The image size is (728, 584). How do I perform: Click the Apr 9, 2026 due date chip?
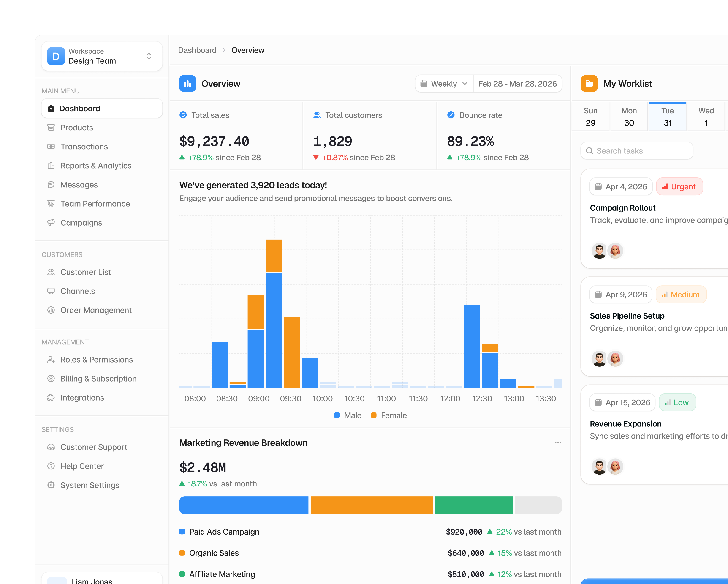point(621,295)
